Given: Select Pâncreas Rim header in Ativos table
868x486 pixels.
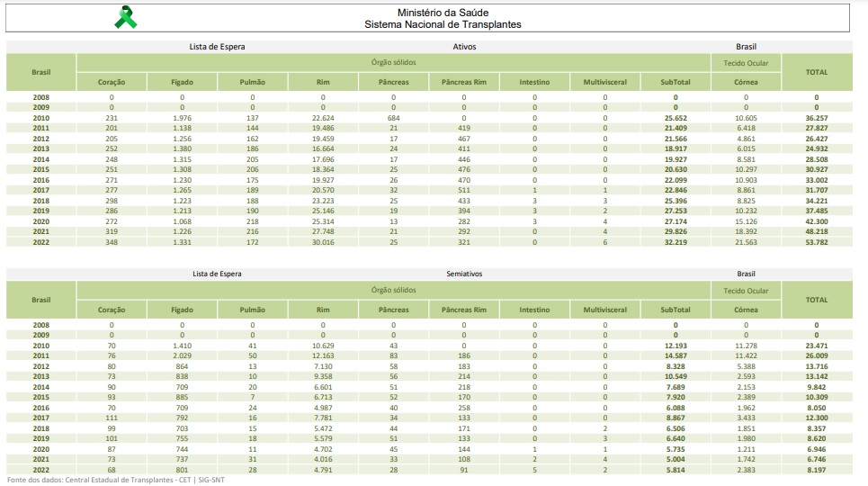Looking at the screenshot, I should click(x=464, y=83).
